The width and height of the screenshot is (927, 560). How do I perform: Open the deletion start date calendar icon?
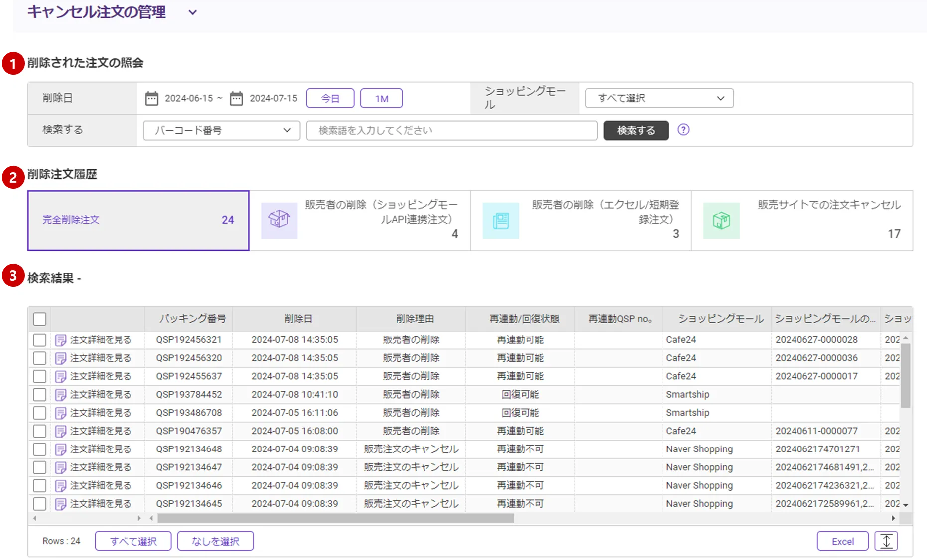[x=151, y=99]
